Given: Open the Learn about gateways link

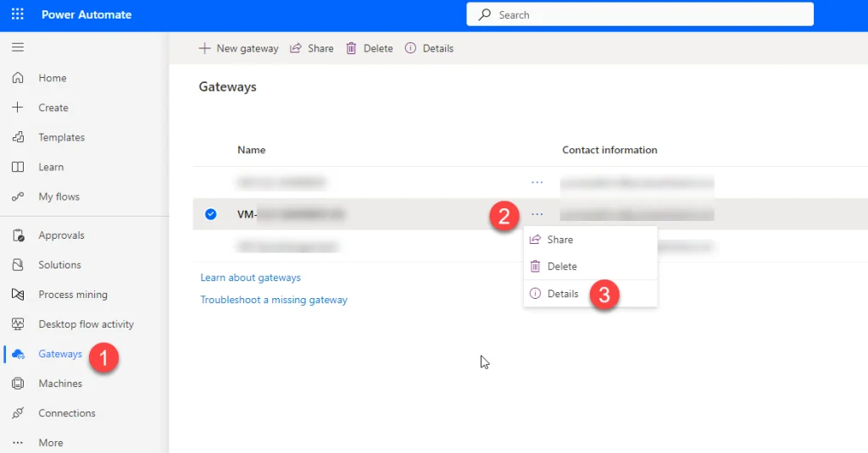Looking at the screenshot, I should [x=250, y=278].
